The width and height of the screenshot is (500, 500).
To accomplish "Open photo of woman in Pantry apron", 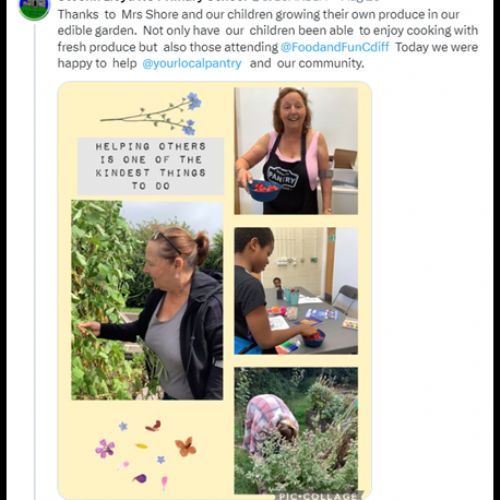I will [x=296, y=151].
